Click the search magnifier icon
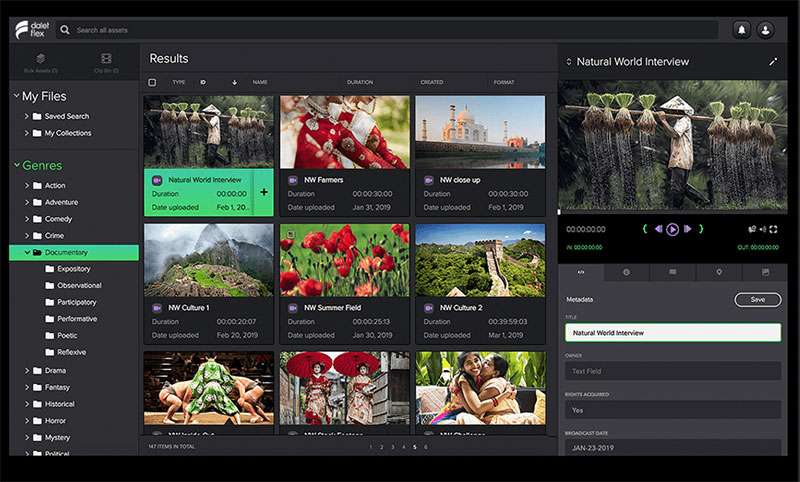800x482 pixels. point(65,30)
